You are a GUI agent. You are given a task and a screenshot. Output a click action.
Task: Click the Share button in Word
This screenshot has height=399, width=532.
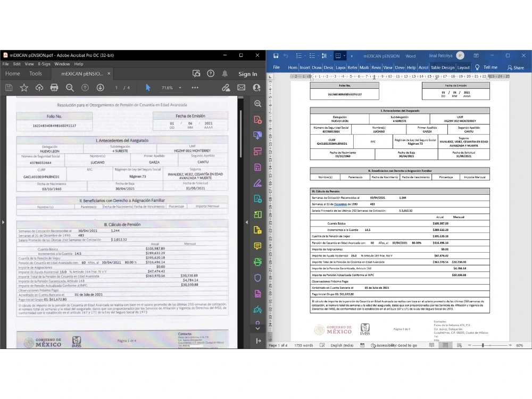(516, 68)
